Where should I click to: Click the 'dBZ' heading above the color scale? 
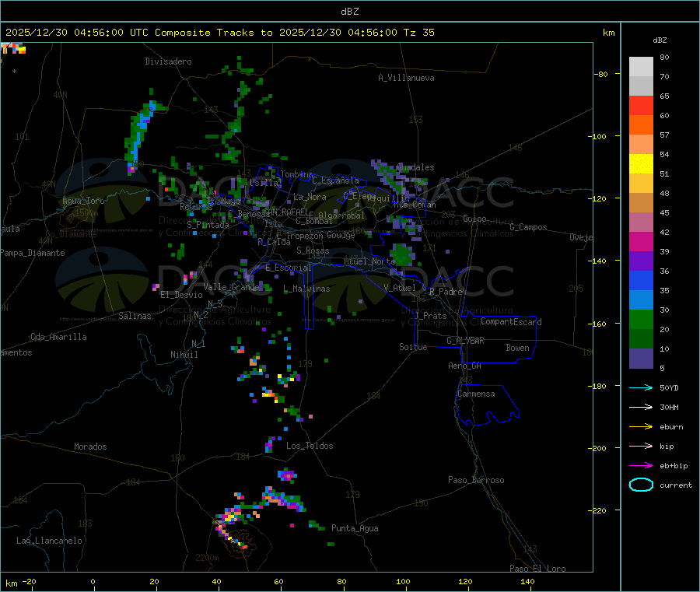coord(660,40)
